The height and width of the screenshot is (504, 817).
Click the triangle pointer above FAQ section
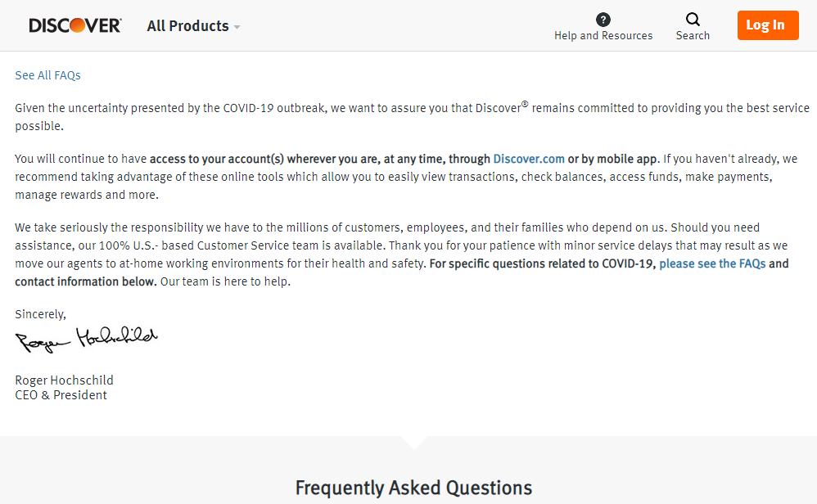click(x=414, y=443)
